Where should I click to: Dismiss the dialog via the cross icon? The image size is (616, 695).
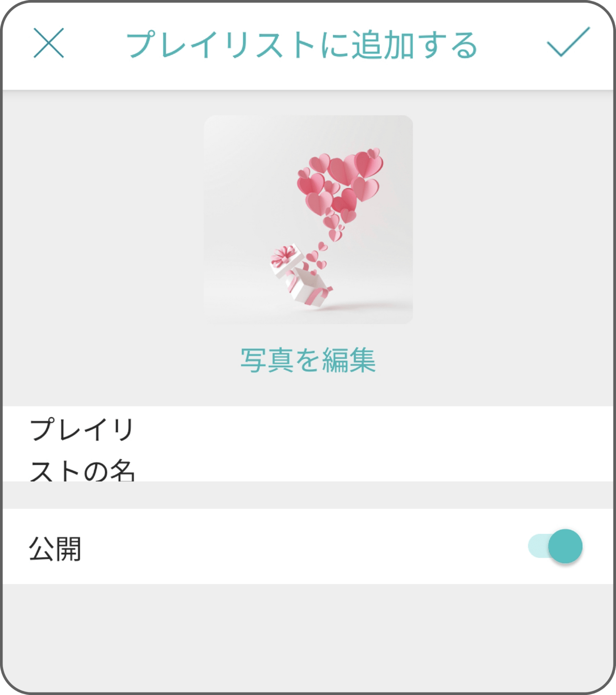click(x=49, y=43)
